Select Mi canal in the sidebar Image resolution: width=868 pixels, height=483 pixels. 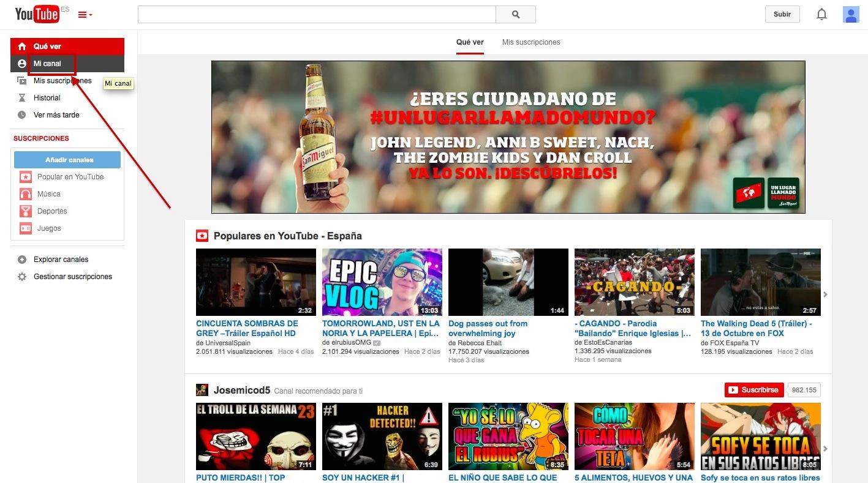(47, 64)
